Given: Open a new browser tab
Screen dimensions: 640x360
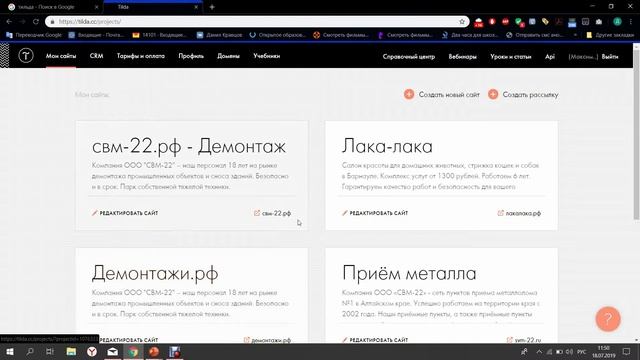Looking at the screenshot, I should 212,7.
